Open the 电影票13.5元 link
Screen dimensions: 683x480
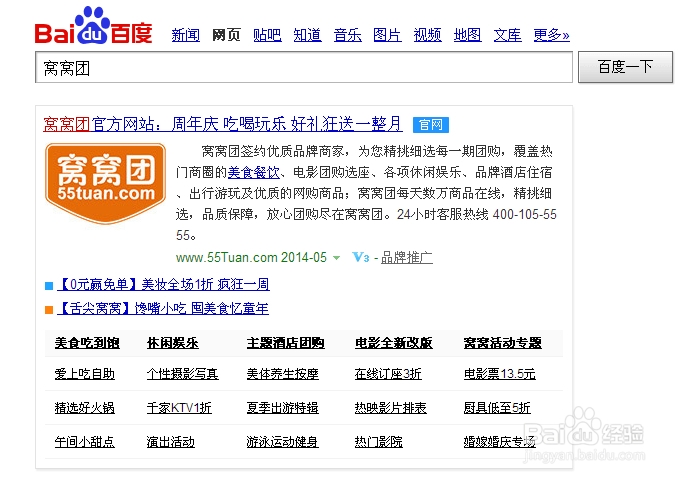coord(499,374)
